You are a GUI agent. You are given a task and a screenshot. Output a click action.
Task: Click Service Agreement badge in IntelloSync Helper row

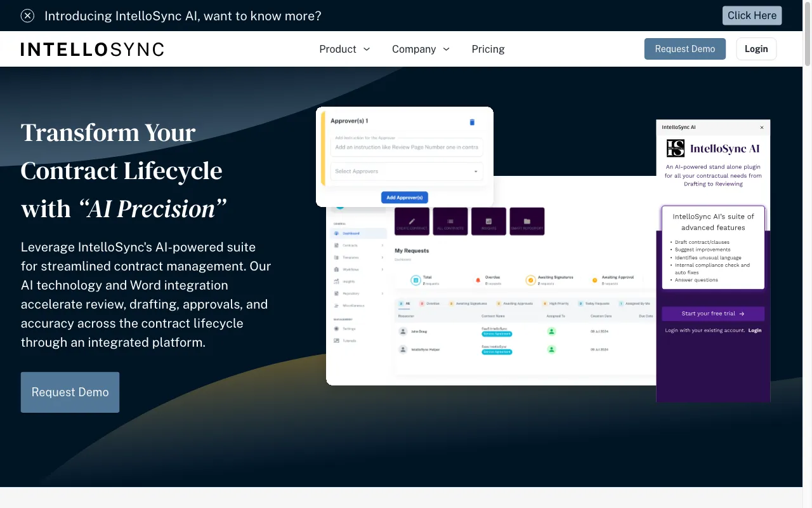click(497, 352)
